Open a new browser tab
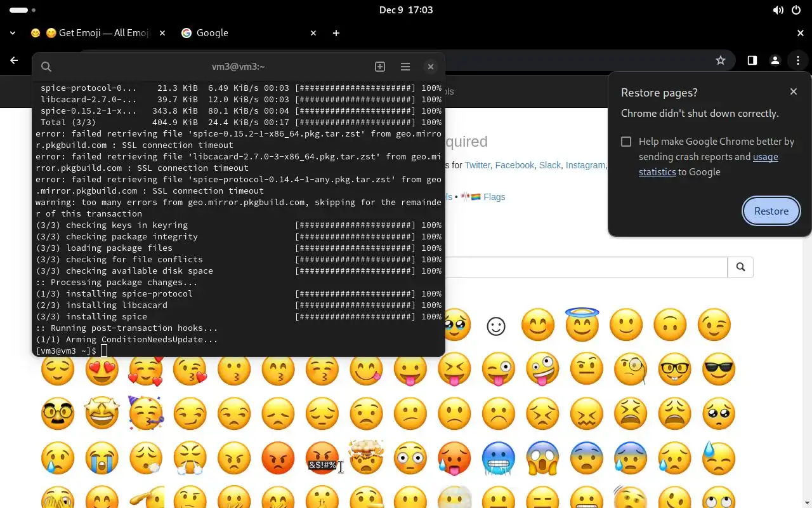Viewport: 812px width, 508px height. coord(336,33)
